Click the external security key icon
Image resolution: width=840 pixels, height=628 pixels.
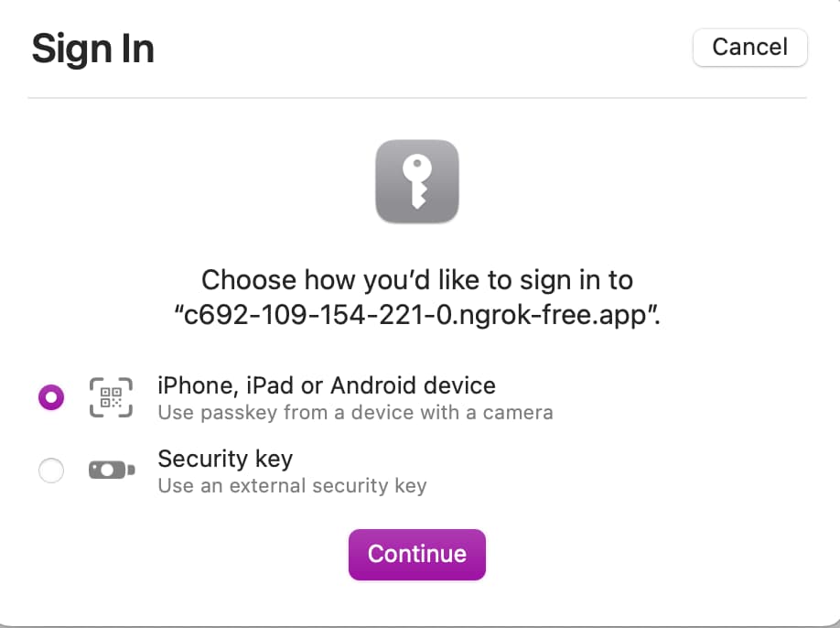click(111, 470)
